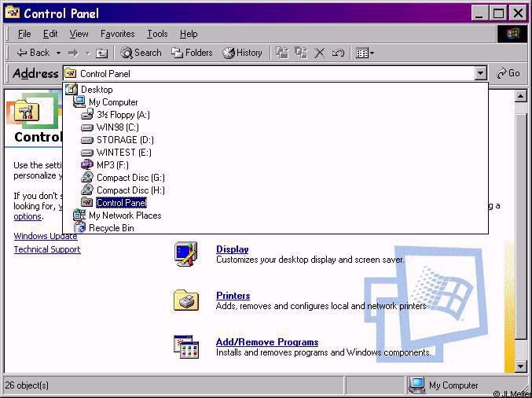Click the Undo toolbar icon
Screen dimensions: 532x398
point(338,53)
